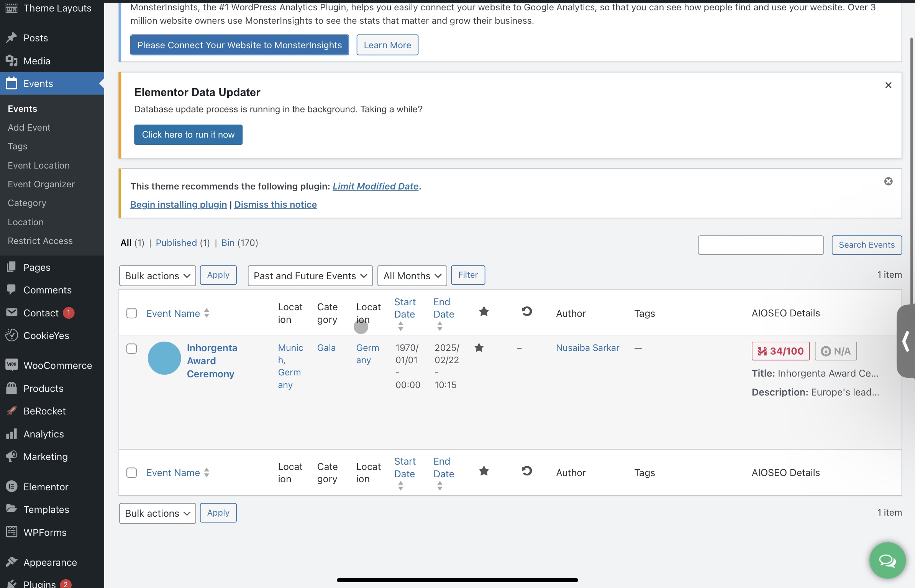Open the Restrict Access submenu item
This screenshot has width=915, height=588.
40,241
